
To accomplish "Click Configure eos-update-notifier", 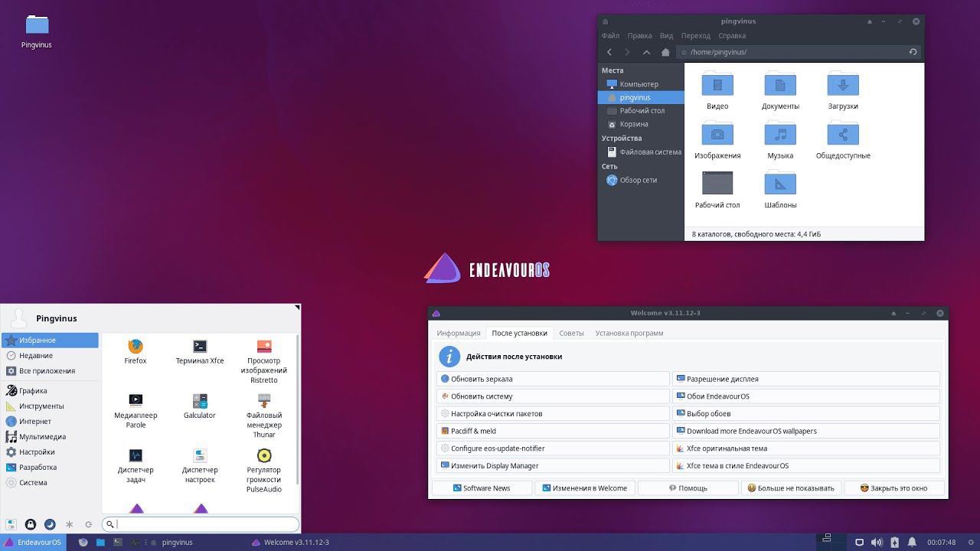I will (553, 448).
